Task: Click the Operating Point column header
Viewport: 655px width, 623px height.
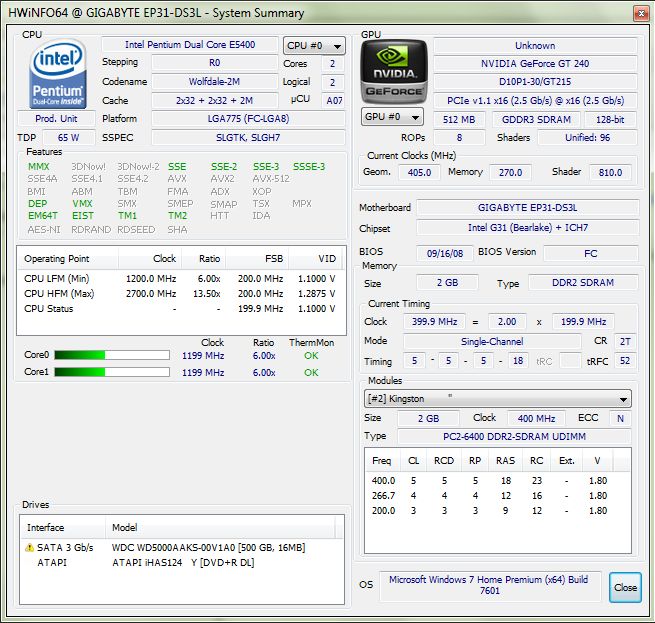Action: pyautogui.click(x=68, y=259)
